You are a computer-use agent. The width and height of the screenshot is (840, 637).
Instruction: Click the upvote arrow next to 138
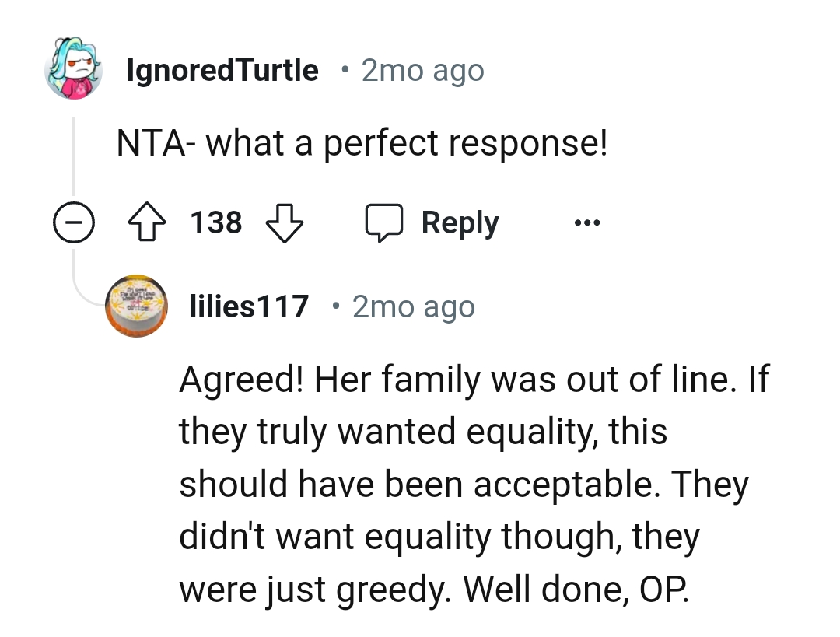147,222
